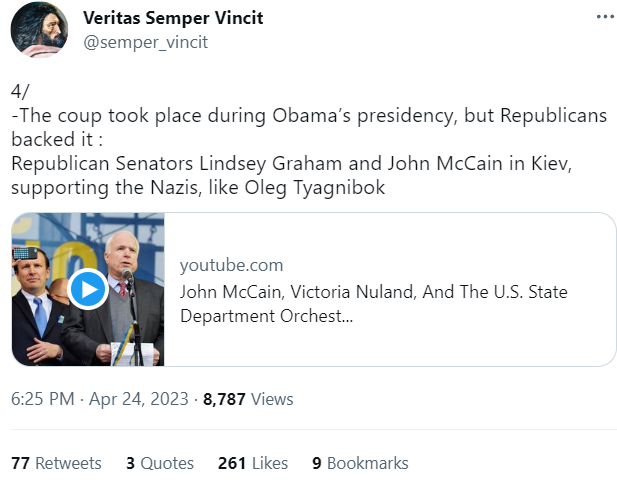The height and width of the screenshot is (487, 617).
Task: Click the @semper_vincit handle
Action: pos(146,43)
